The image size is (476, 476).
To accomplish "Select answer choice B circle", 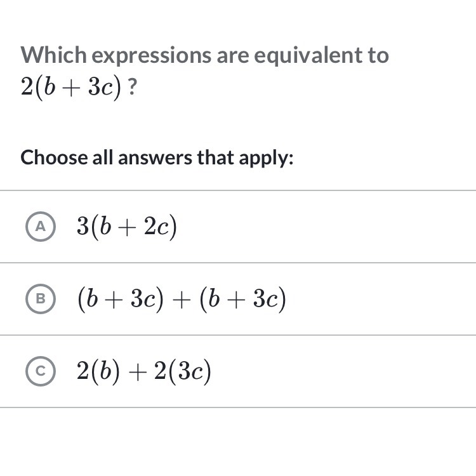I will pyautogui.click(x=41, y=299).
